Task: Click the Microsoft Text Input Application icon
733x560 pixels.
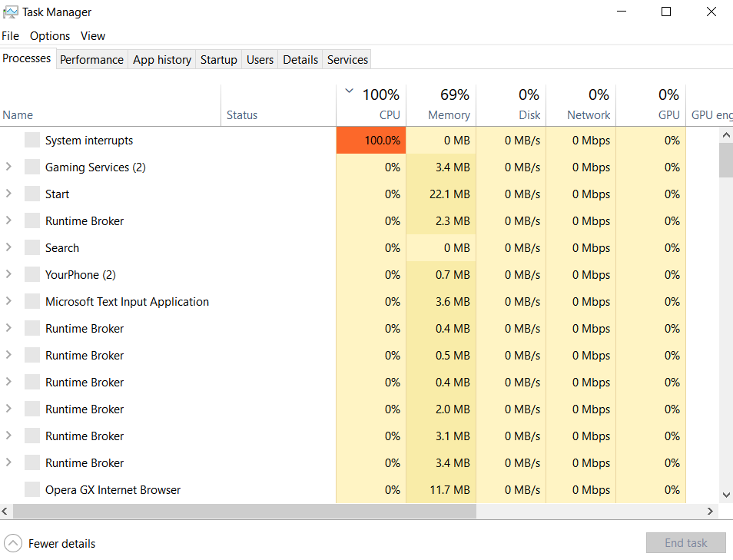Action: click(x=32, y=301)
